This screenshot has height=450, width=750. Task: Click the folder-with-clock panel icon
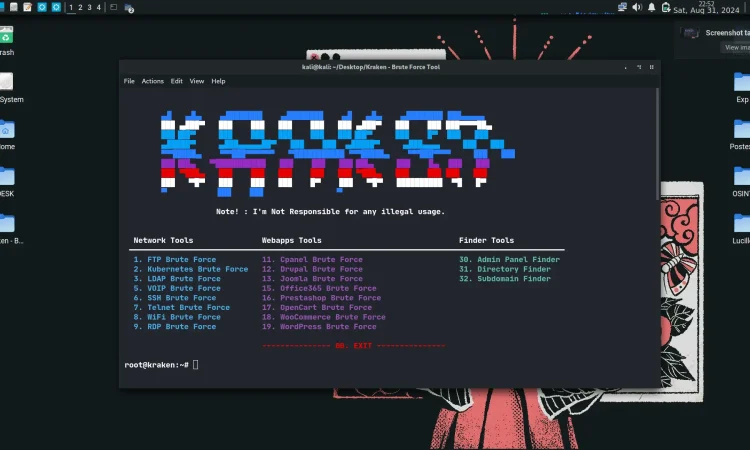click(x=129, y=8)
